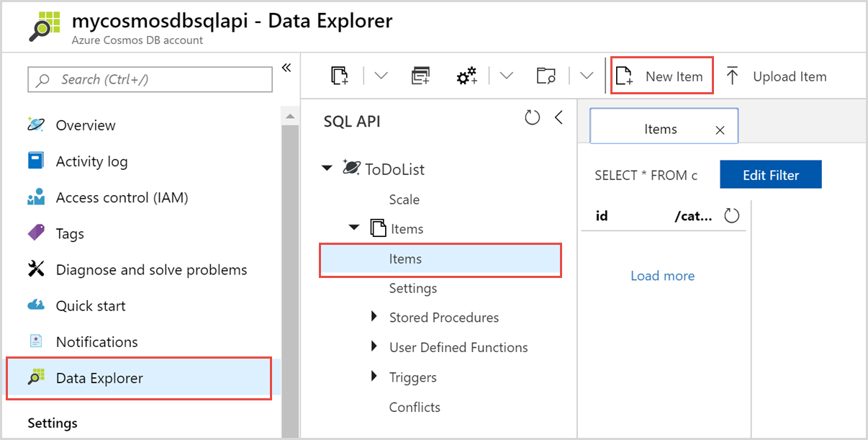868x440 pixels.
Task: Open Data Explorer in sidebar
Action: (x=99, y=378)
